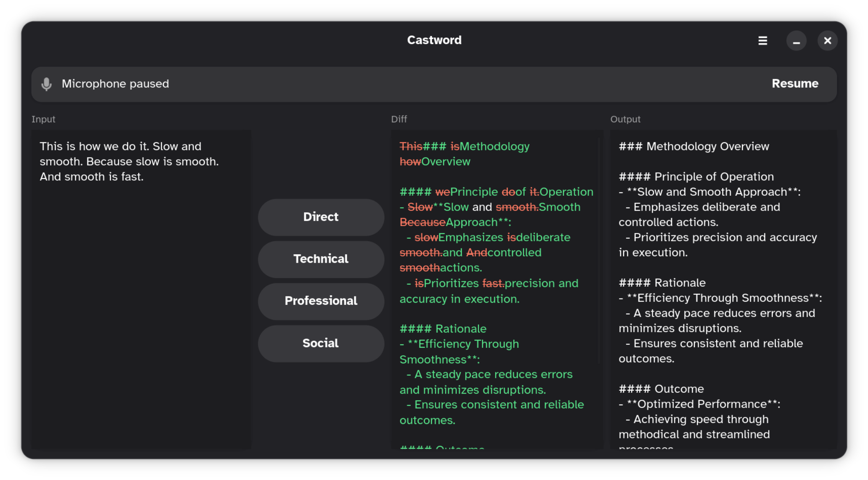Viewport: 868px width, 480px height.
Task: Choose the Professional style
Action: pyautogui.click(x=321, y=301)
